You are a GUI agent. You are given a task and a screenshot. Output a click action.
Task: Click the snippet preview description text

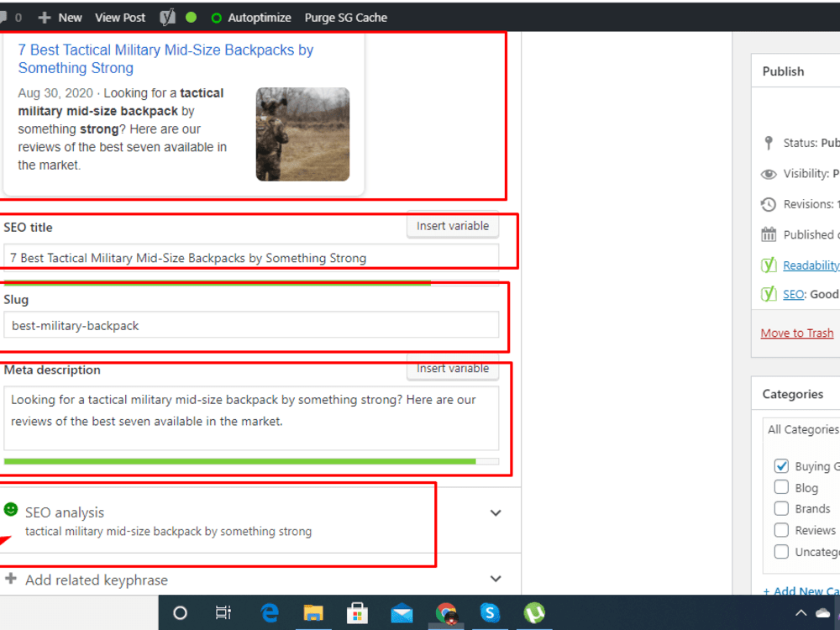tap(123, 129)
